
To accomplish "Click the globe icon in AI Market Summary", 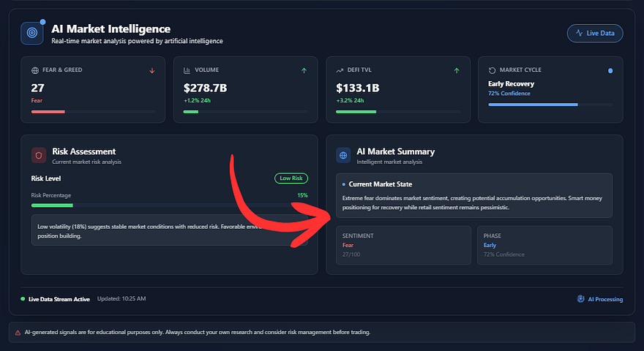I will pos(343,155).
